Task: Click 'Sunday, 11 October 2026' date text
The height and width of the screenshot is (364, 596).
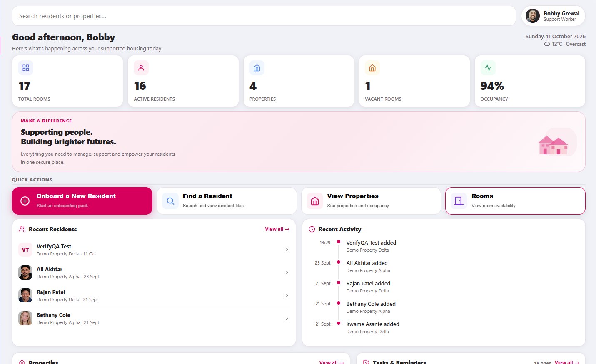Action: pyautogui.click(x=556, y=37)
